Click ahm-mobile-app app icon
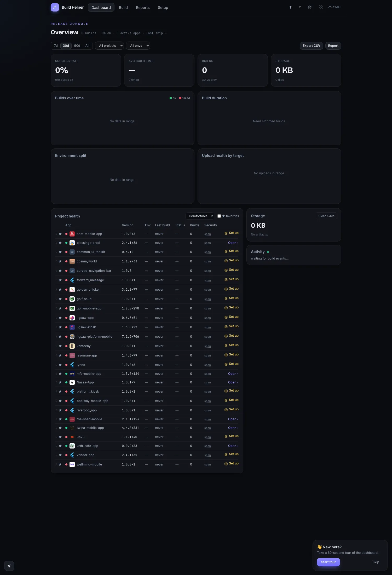This screenshot has height=575, width=392. click(72, 234)
